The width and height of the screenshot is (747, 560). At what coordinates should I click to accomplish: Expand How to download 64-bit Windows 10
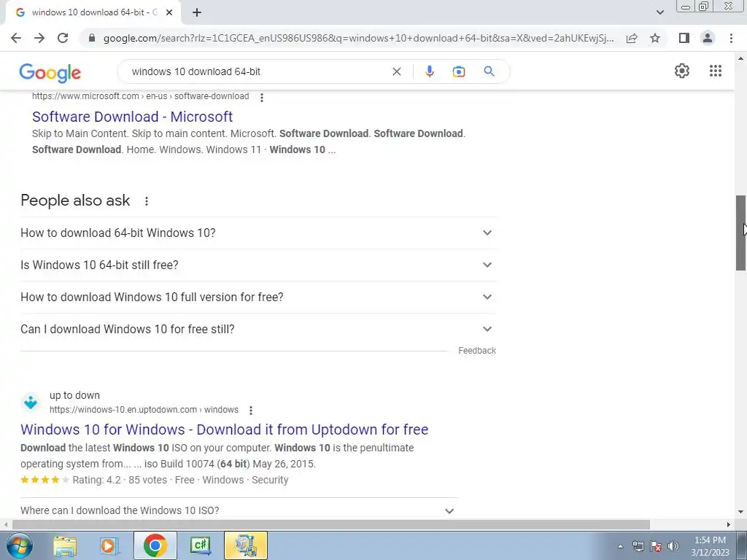[x=258, y=233]
